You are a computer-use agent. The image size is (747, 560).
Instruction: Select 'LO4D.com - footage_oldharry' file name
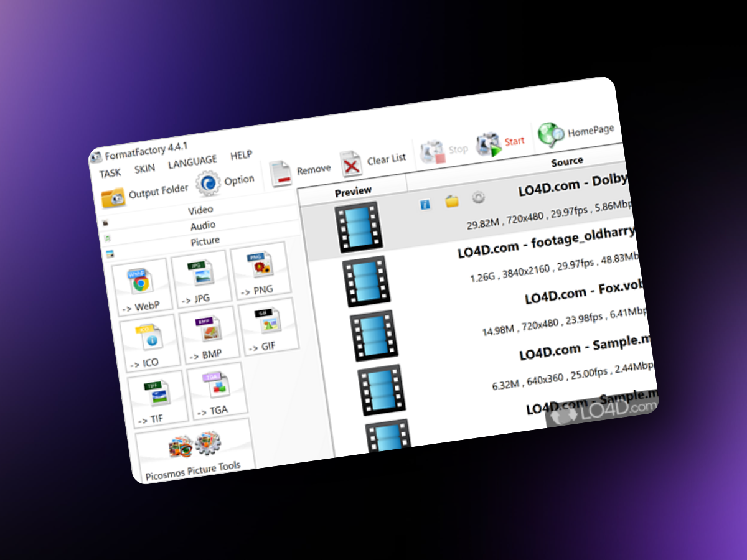pos(547,241)
